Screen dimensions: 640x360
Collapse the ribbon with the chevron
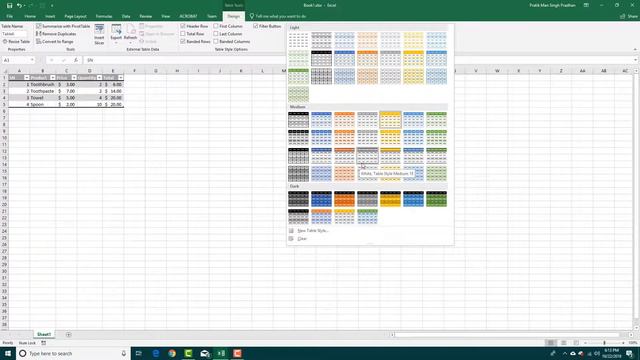pyautogui.click(x=635, y=49)
